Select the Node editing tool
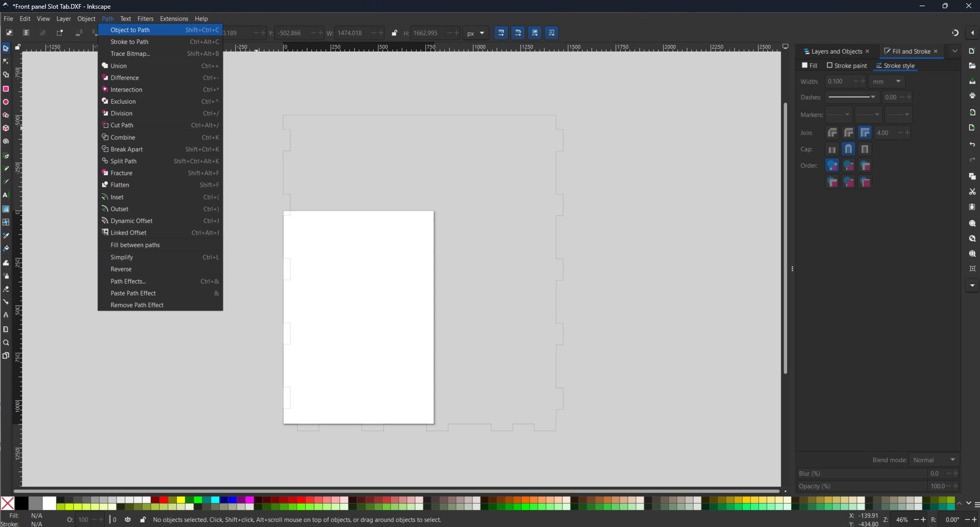 click(x=6, y=61)
